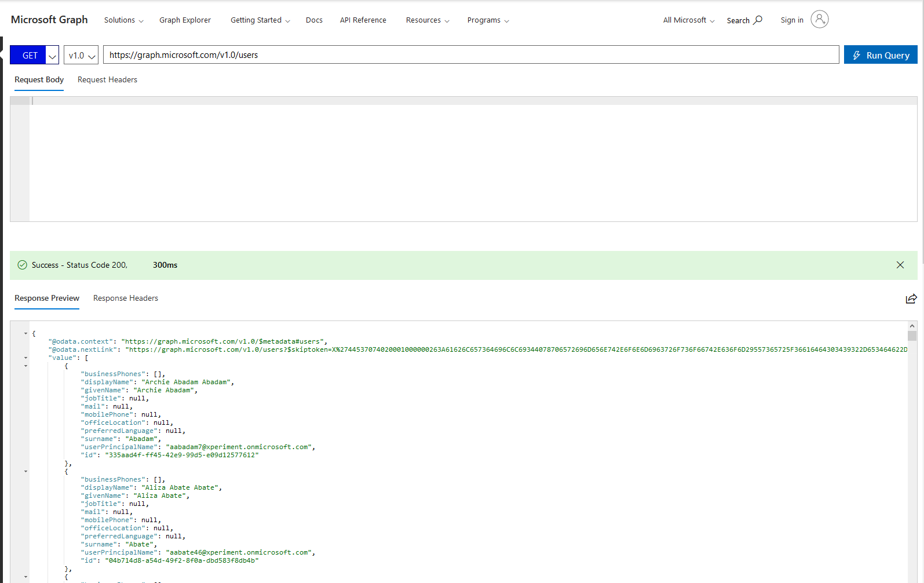Expand the Programs dropdown
This screenshot has height=583, width=924.
[x=488, y=20]
